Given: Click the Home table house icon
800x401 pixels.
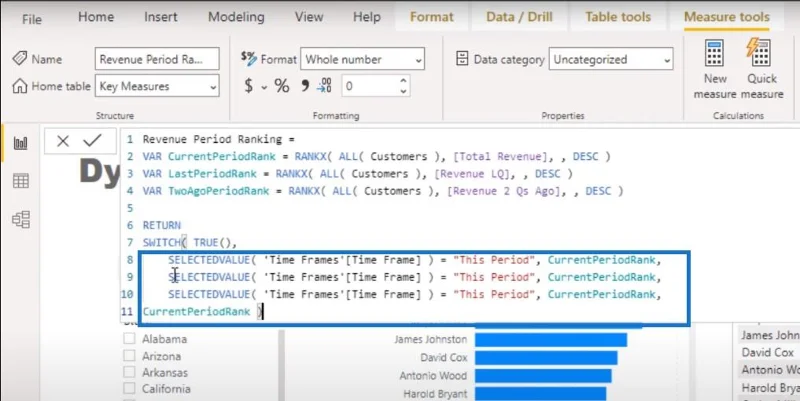Looking at the screenshot, I should coord(19,86).
